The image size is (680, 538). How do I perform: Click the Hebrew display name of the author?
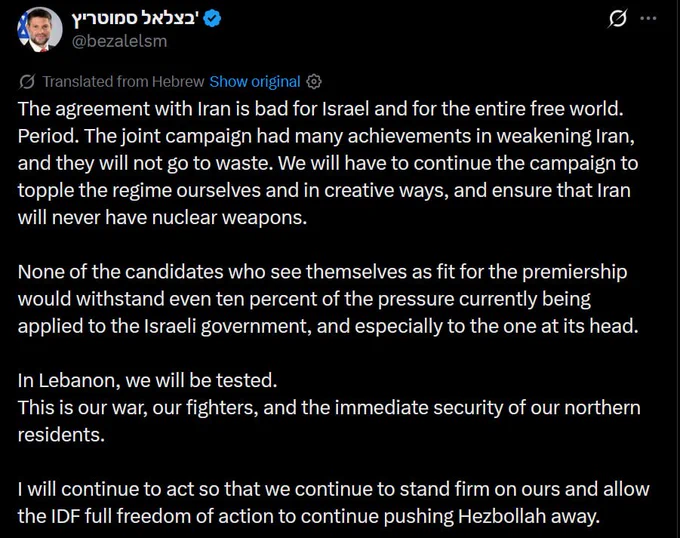click(x=135, y=19)
